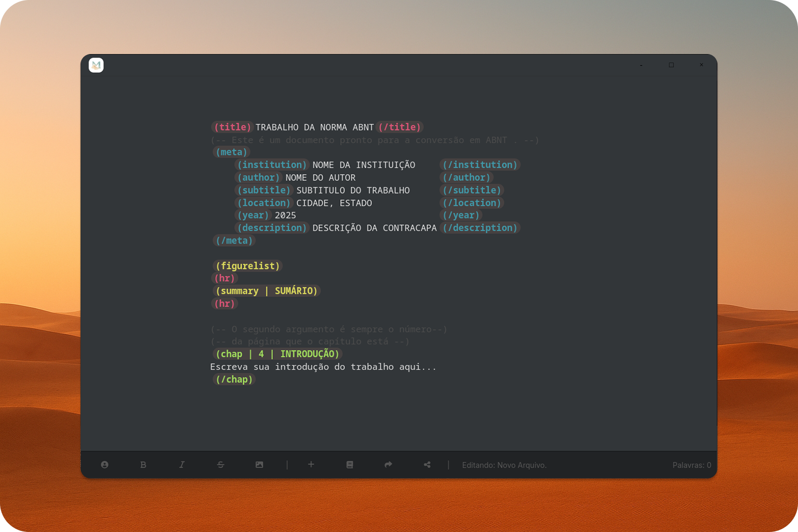Click the closing (/institution) tag
Image resolution: width=798 pixels, height=532 pixels.
480,165
